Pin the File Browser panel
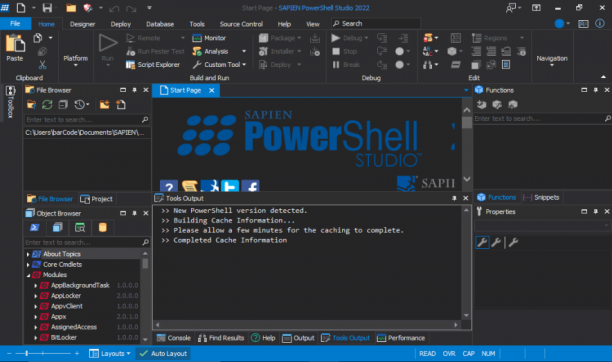This screenshot has height=362, width=612. pos(135,90)
